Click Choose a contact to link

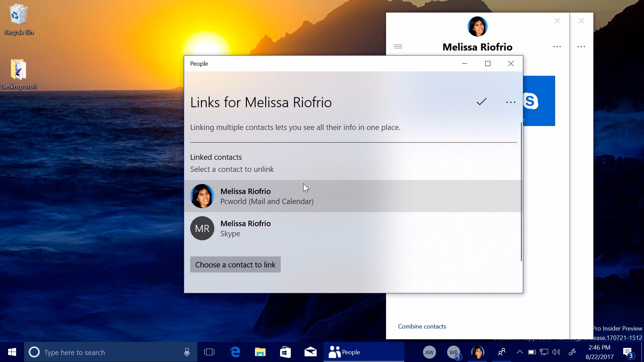point(235,264)
